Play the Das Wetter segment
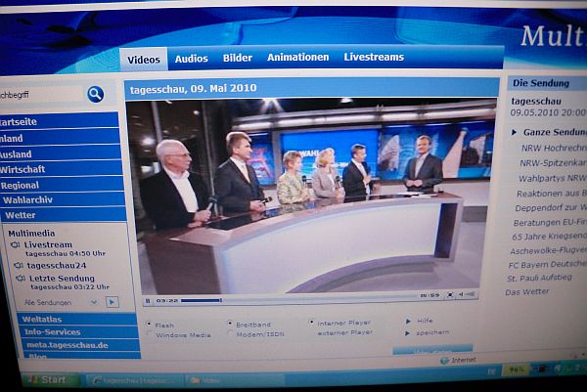 pos(527,291)
